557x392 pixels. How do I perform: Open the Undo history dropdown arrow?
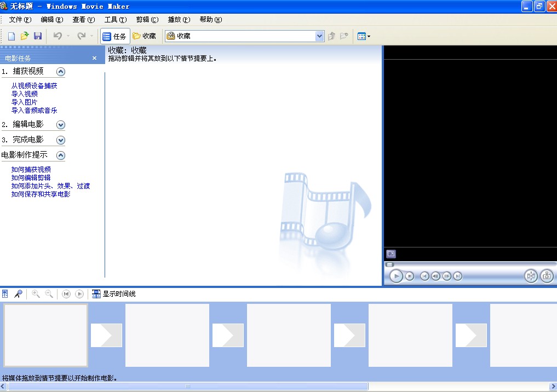coord(68,36)
